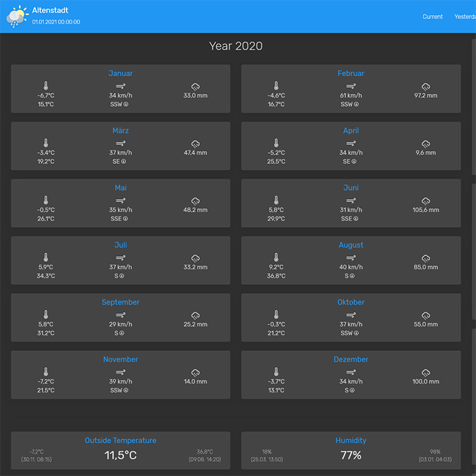Open the Februar month link
The height and width of the screenshot is (476, 476).
pos(351,73)
